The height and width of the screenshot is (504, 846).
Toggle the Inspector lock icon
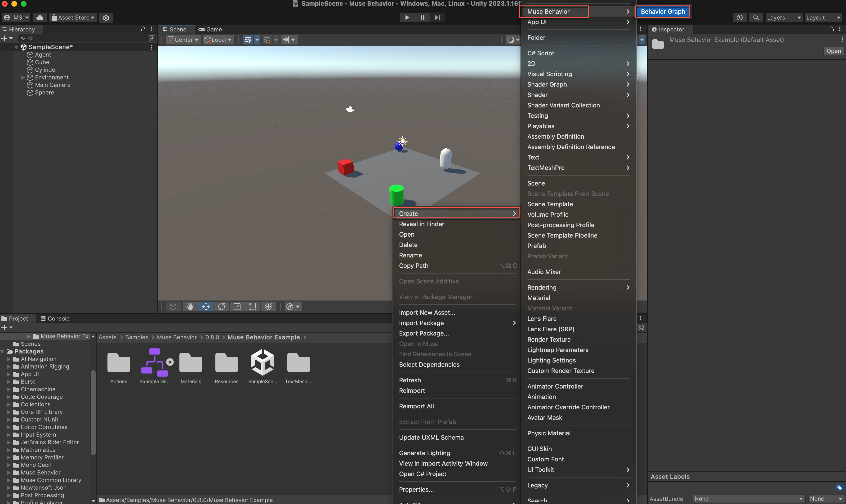click(831, 29)
